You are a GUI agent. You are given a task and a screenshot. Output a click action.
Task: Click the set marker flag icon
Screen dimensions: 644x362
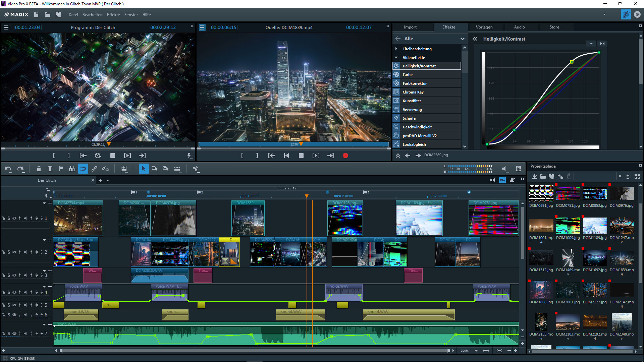61,169
